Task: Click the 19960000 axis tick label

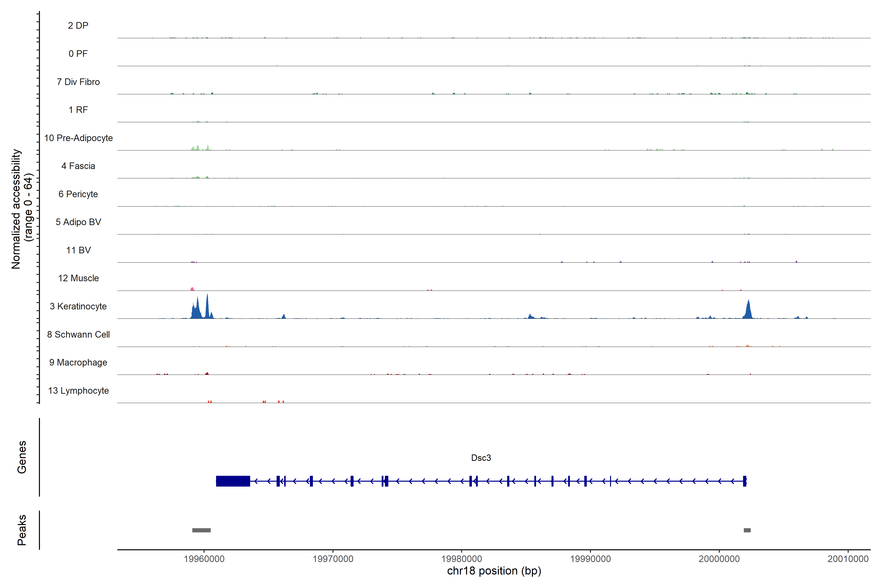Action: coord(204,559)
